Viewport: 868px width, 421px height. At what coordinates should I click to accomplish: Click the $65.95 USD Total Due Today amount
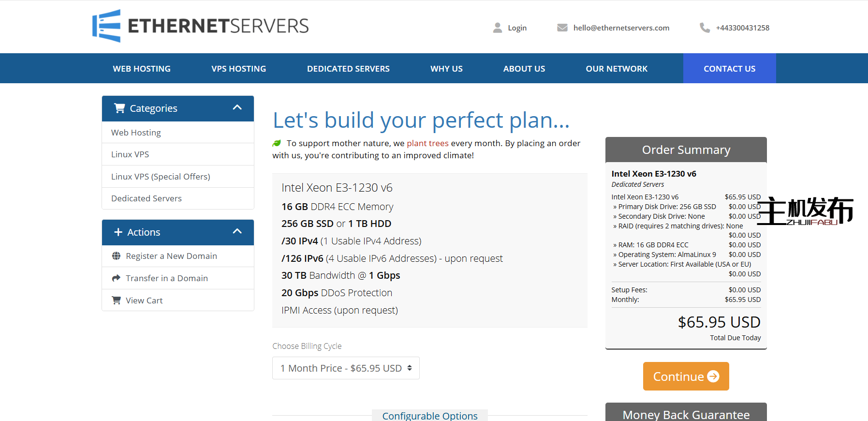click(719, 322)
